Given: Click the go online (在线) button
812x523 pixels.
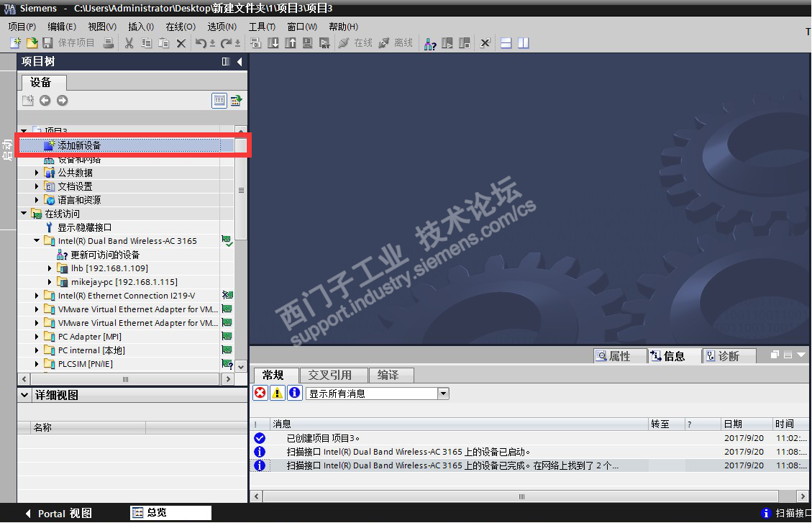Looking at the screenshot, I should tap(355, 43).
